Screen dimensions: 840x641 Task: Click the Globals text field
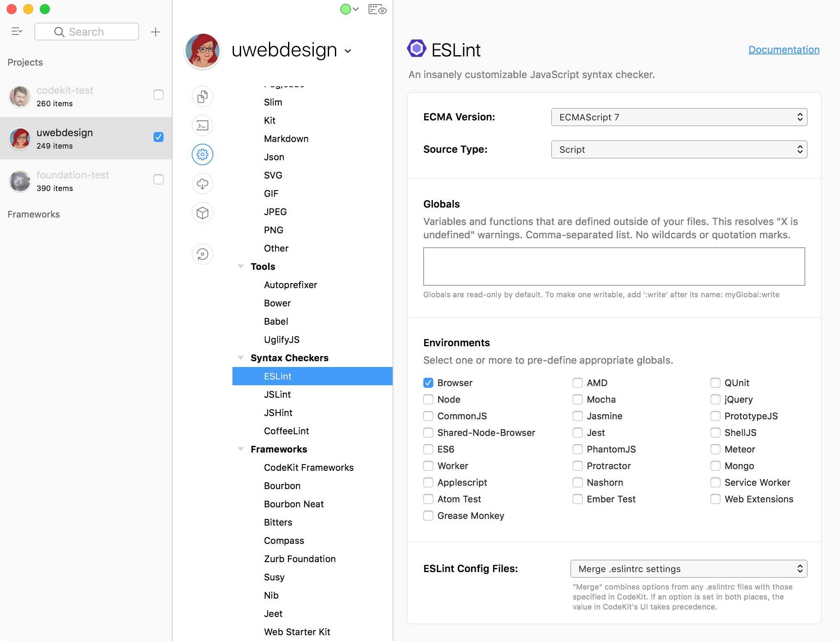point(614,267)
